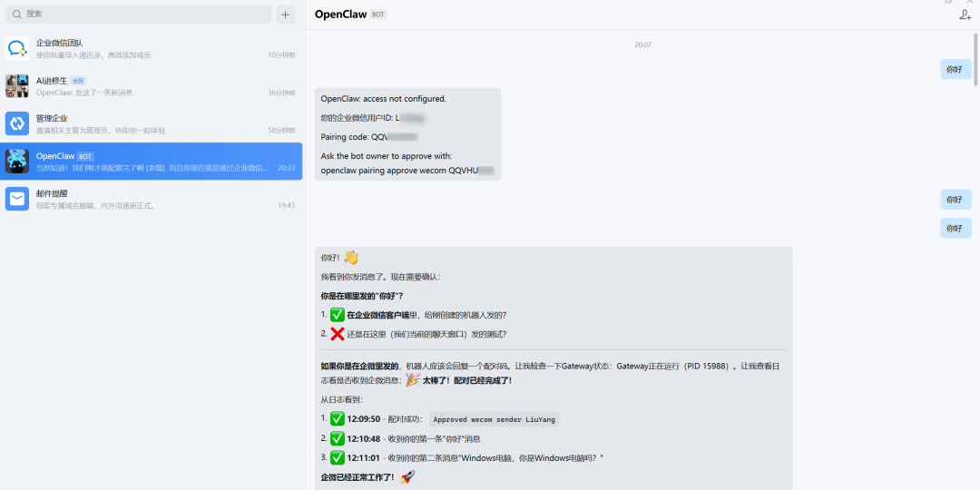Screen dimensions: 980x490
Task: Click the preview "OpenClaw: 发送了一条新消息"
Action: click(x=84, y=93)
